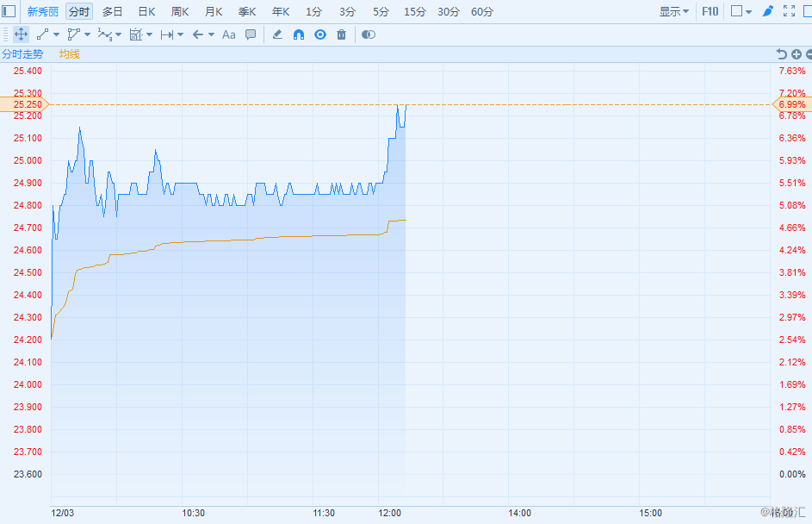Switch to the 日K daily candlestick tab
This screenshot has height=524, width=812.
(146, 11)
